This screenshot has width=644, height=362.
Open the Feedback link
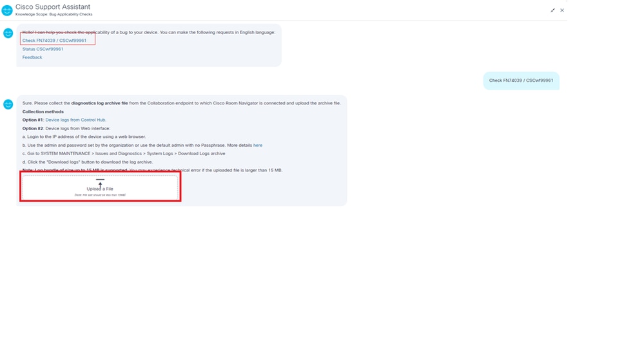tap(32, 57)
